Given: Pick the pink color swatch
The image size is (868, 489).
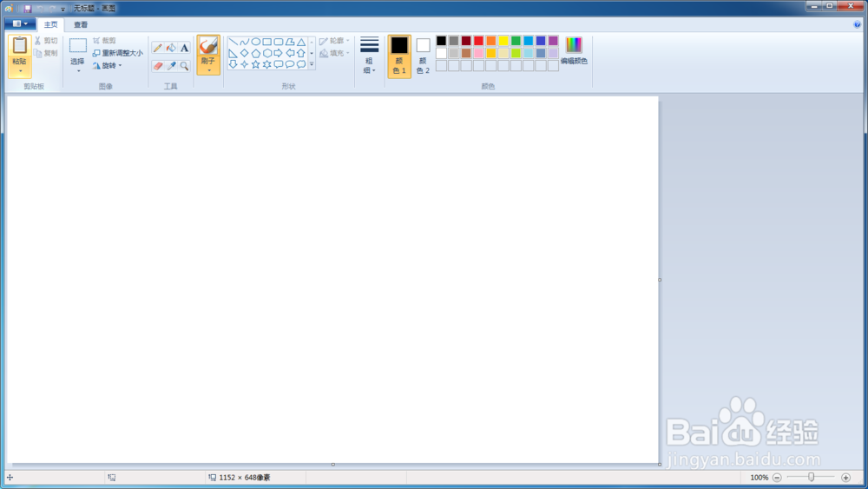Looking at the screenshot, I should click(x=478, y=53).
